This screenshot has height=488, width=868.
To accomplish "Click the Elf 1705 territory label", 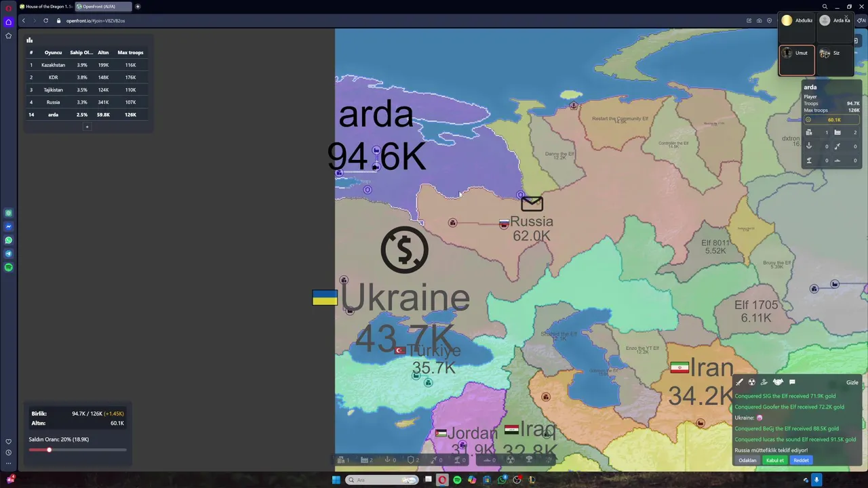I will (756, 305).
